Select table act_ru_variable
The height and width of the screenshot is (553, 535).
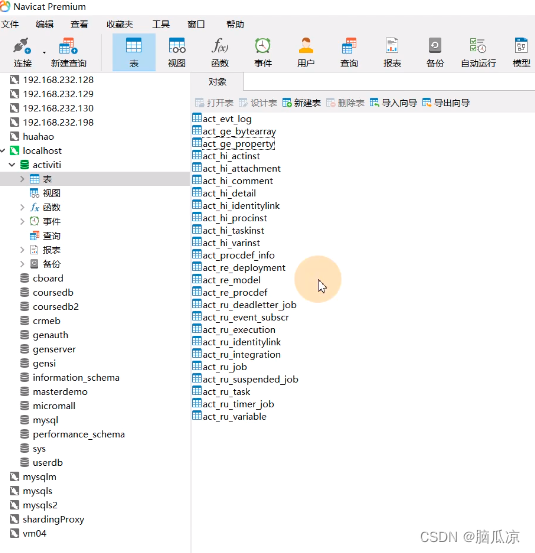229,416
